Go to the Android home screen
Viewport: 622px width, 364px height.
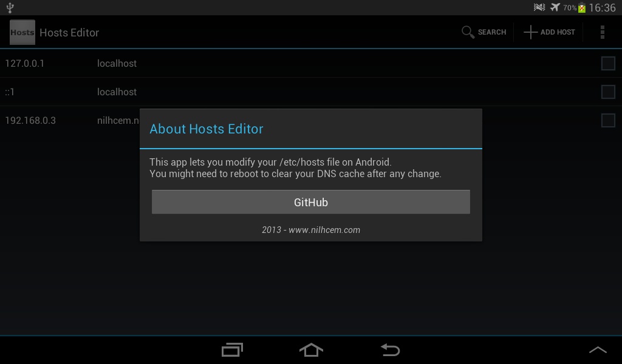311,349
